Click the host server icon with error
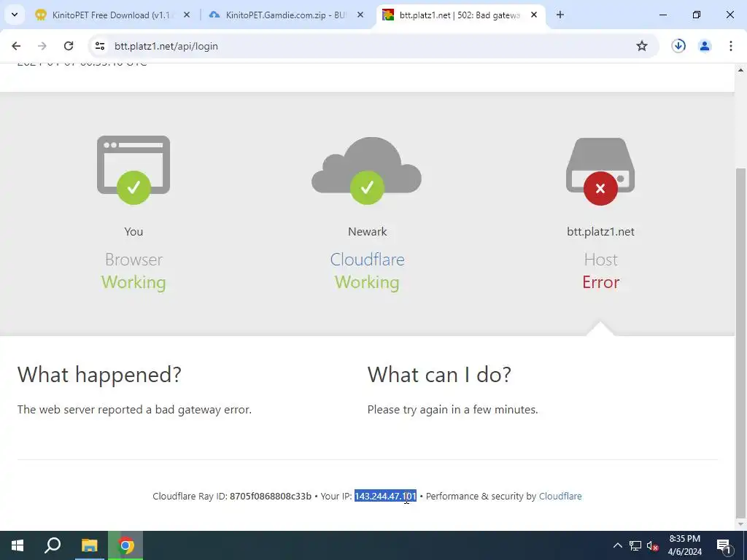This screenshot has height=560, width=747. point(600,171)
